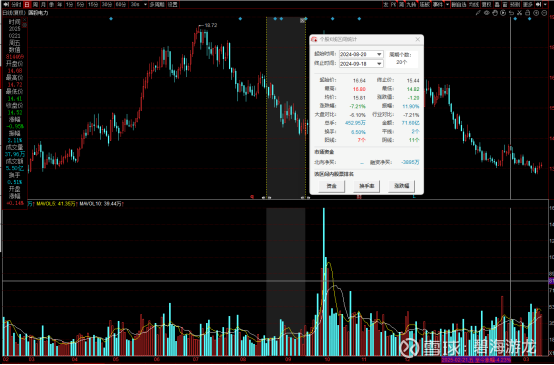Open the 多周期 multi-period view
554x365 pixels.
157,4
